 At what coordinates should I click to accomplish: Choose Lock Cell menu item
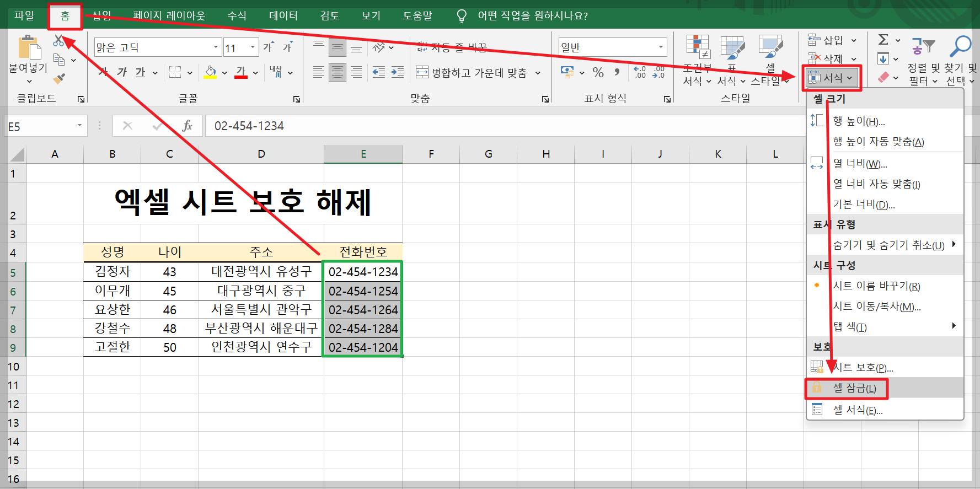pos(885,388)
